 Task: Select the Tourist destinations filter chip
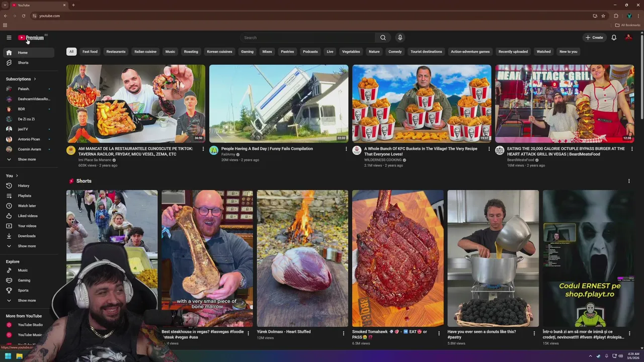pos(426,52)
